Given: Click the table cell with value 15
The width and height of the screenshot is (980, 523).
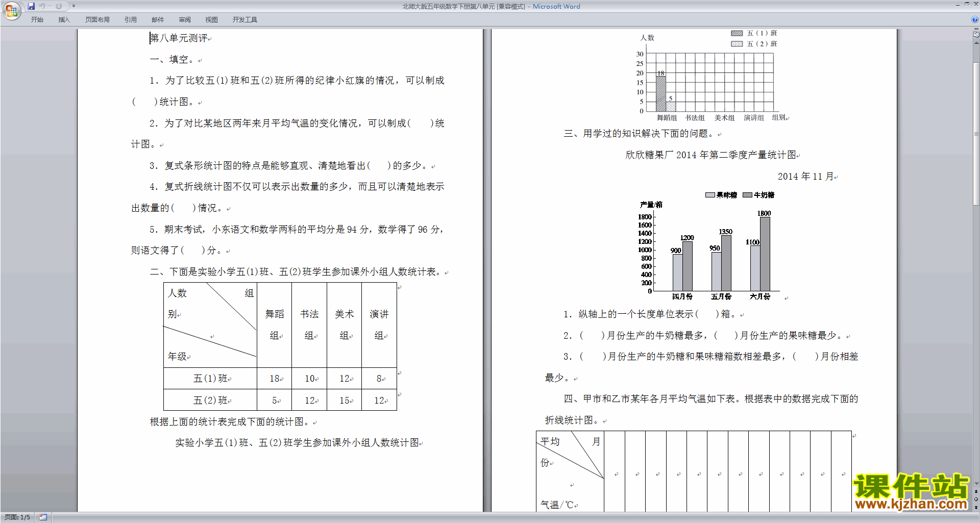Looking at the screenshot, I should tap(345, 401).
